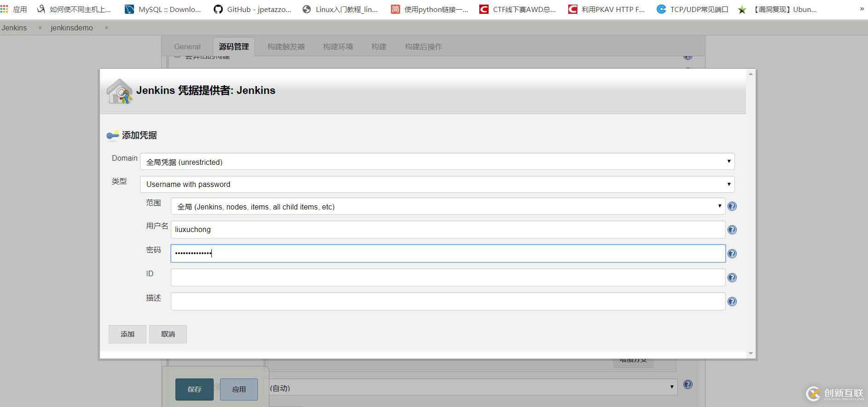Viewport: 868px width, 407px height.
Task: Open the (自动) dropdown behind the dialog
Action: point(472,388)
